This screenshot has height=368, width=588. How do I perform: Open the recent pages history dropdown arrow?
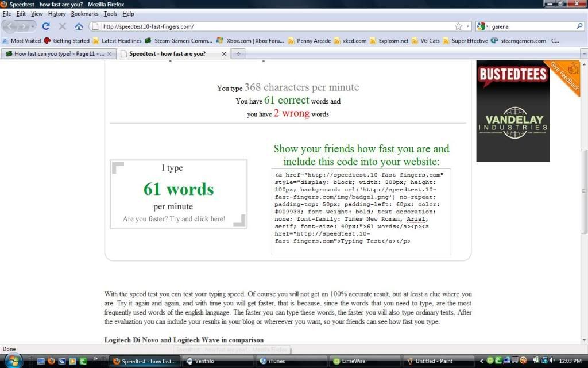(33, 26)
